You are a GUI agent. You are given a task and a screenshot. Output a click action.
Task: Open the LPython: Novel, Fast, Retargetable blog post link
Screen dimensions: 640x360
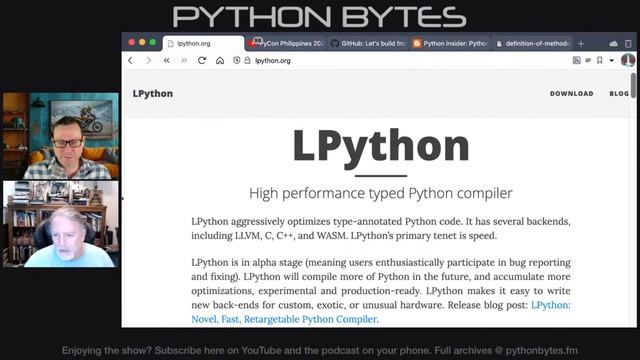[x=285, y=319]
